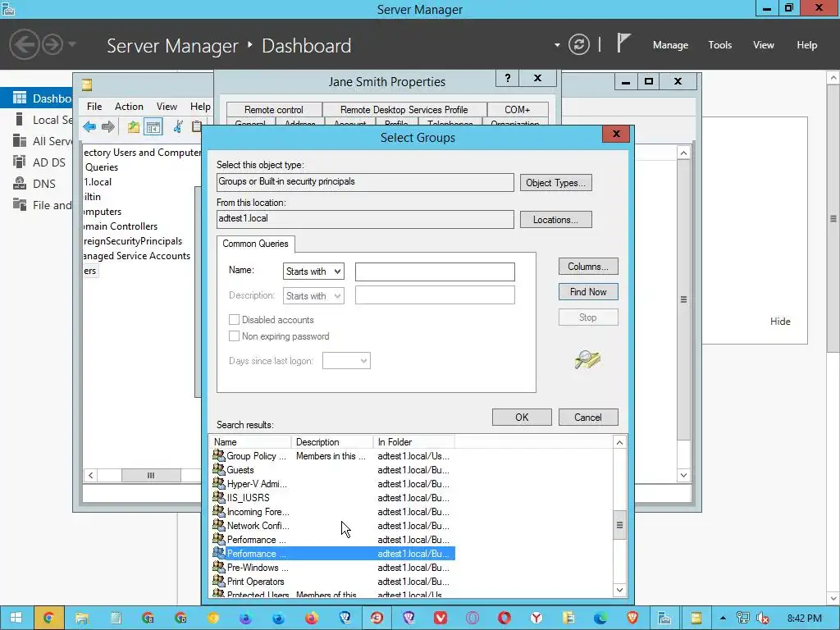Click the search results scroll up arrow
840x630 pixels.
click(x=619, y=442)
